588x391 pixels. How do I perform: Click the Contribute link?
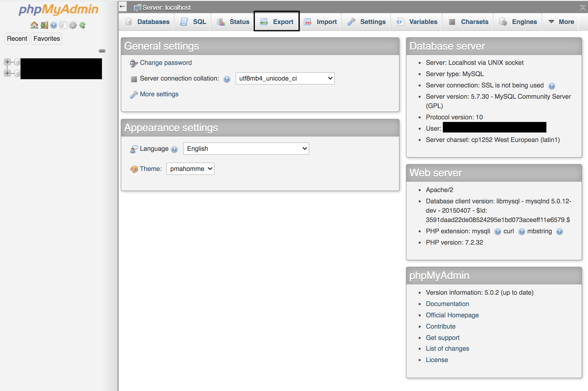pos(441,326)
